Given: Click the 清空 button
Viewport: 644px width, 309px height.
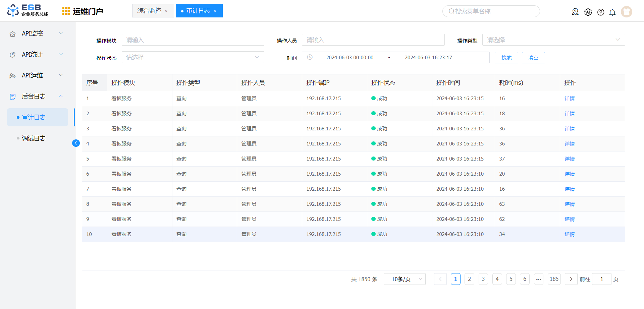Looking at the screenshot, I should 533,58.
